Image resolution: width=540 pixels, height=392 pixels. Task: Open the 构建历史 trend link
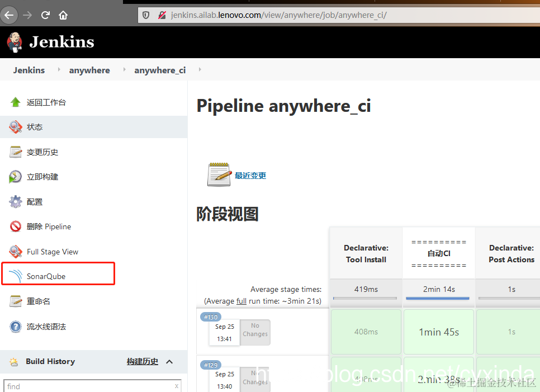pyautogui.click(x=142, y=361)
